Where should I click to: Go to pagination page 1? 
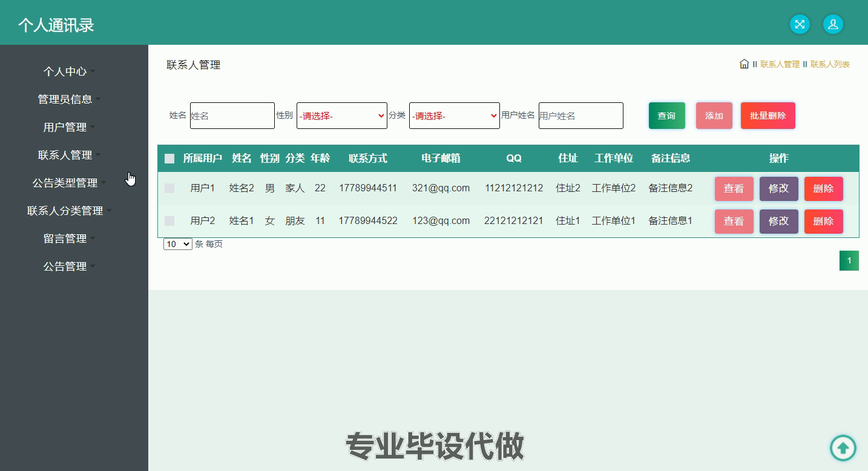(x=849, y=261)
